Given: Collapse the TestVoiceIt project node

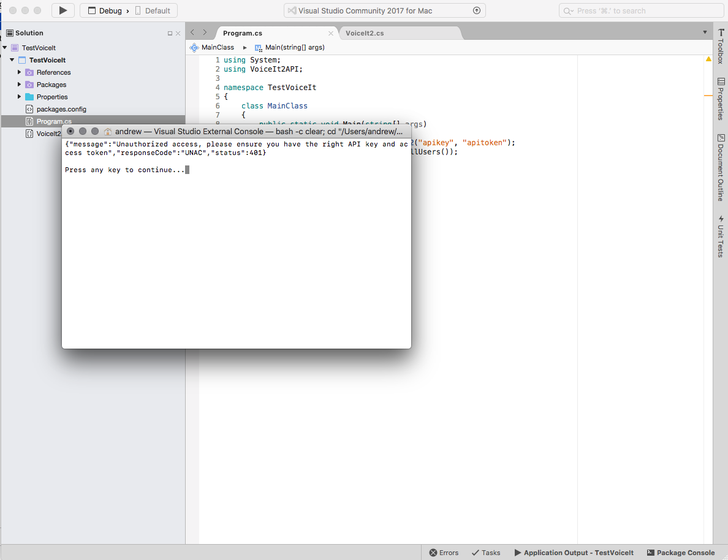Looking at the screenshot, I should [12, 60].
